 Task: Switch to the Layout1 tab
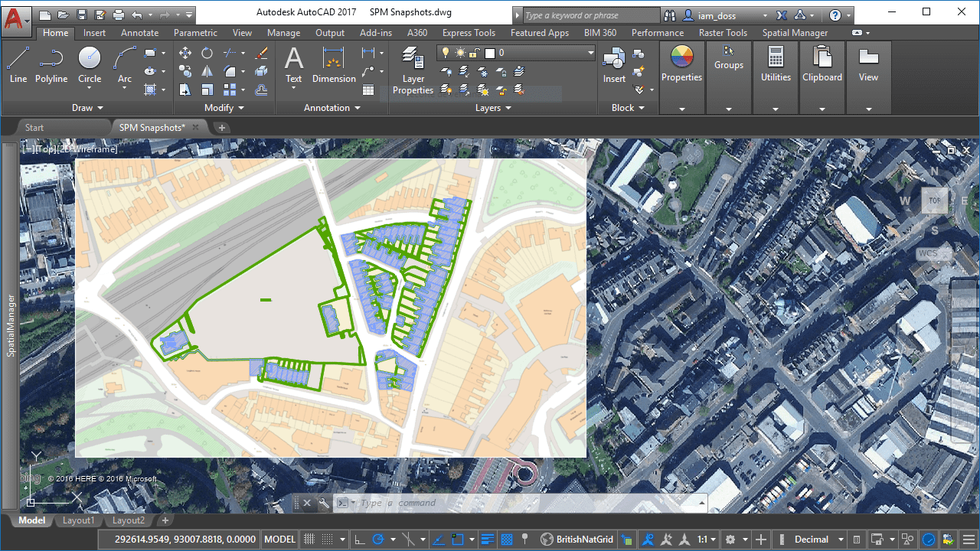pos(78,520)
